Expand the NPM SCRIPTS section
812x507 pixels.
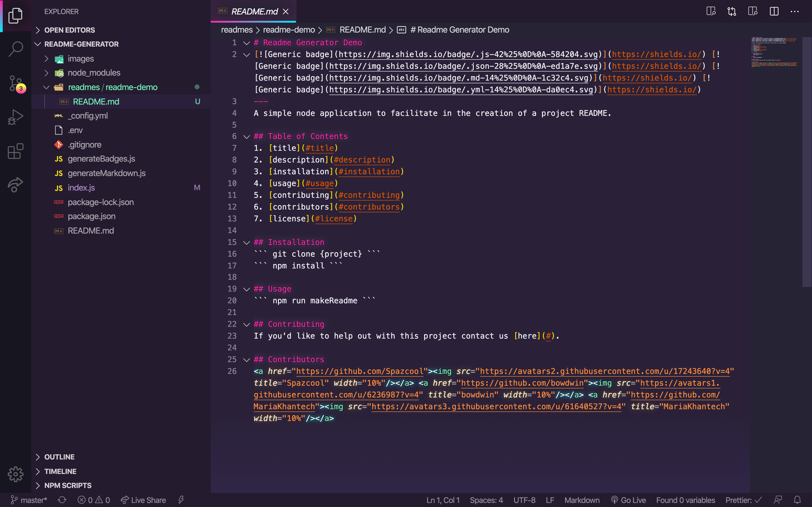coord(68,485)
